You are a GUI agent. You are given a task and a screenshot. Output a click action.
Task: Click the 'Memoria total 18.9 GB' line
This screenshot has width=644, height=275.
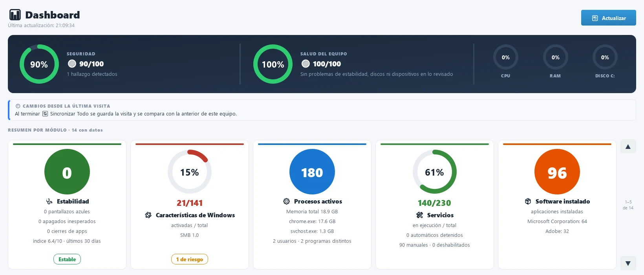pos(312,212)
